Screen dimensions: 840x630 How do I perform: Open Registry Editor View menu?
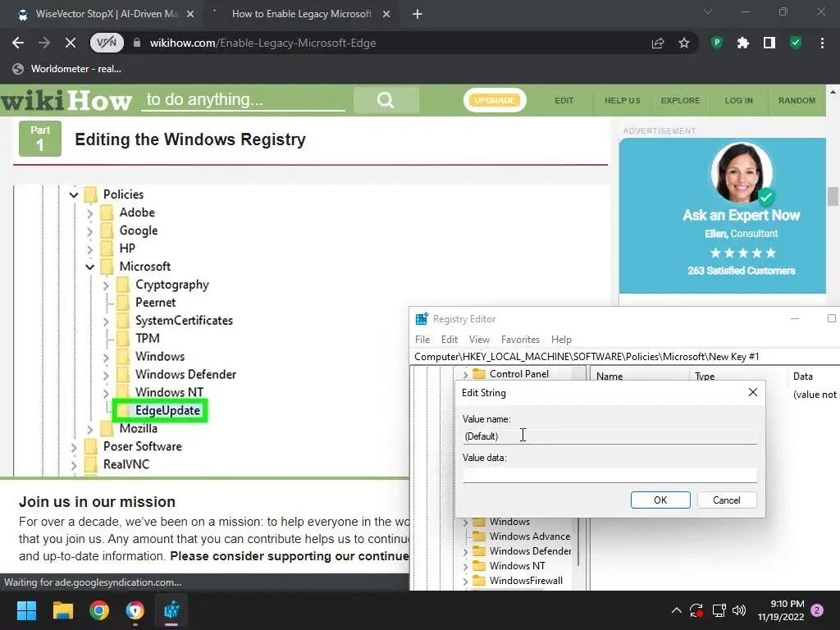click(479, 340)
